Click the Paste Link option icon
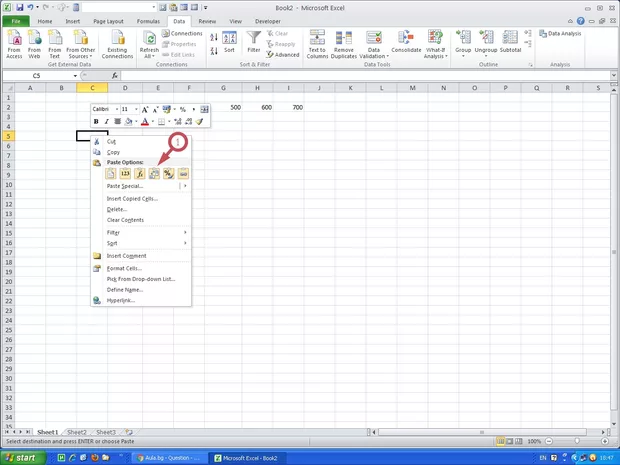Viewport: 620px width, 465px height. (x=184, y=174)
